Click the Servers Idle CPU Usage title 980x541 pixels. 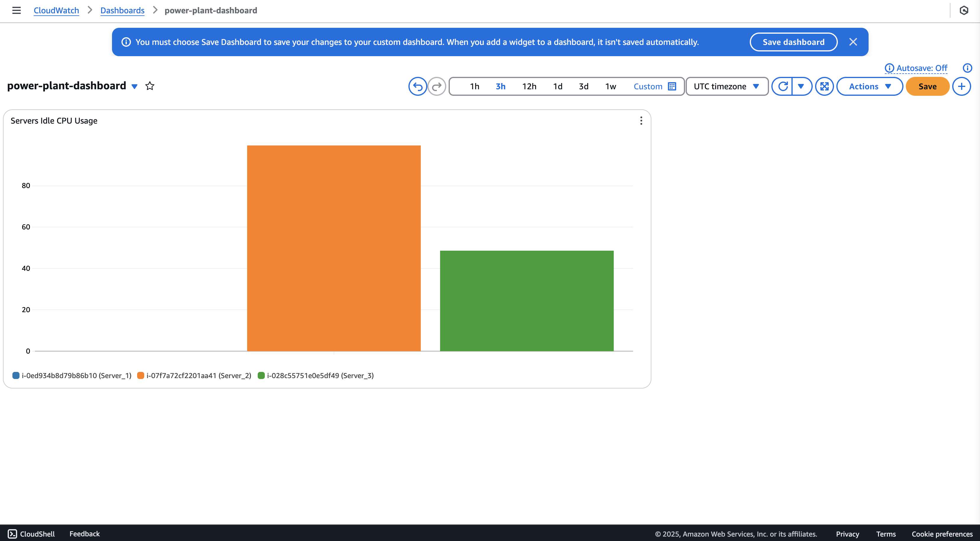pos(54,121)
